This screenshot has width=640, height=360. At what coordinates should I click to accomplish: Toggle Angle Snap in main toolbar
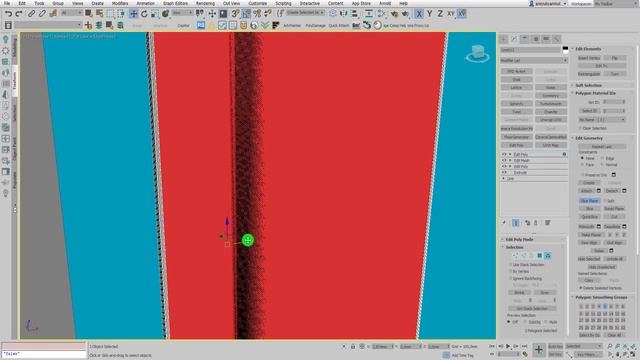(247, 14)
